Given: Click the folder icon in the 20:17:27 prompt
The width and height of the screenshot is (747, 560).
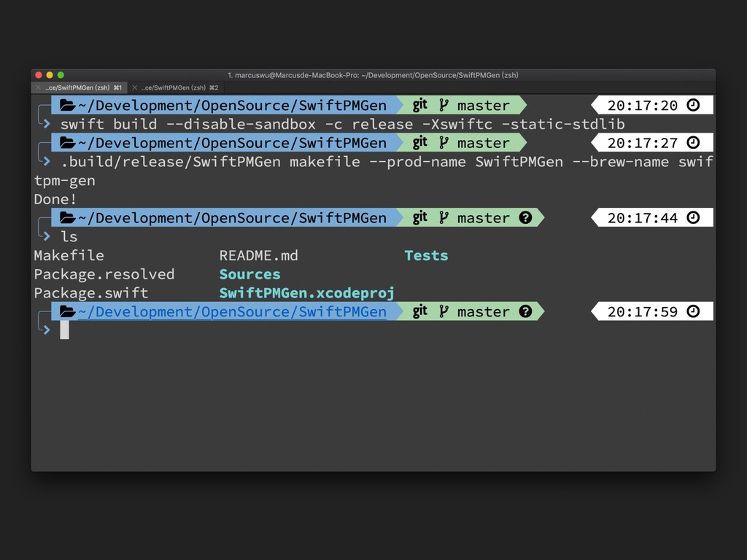Looking at the screenshot, I should [68, 142].
